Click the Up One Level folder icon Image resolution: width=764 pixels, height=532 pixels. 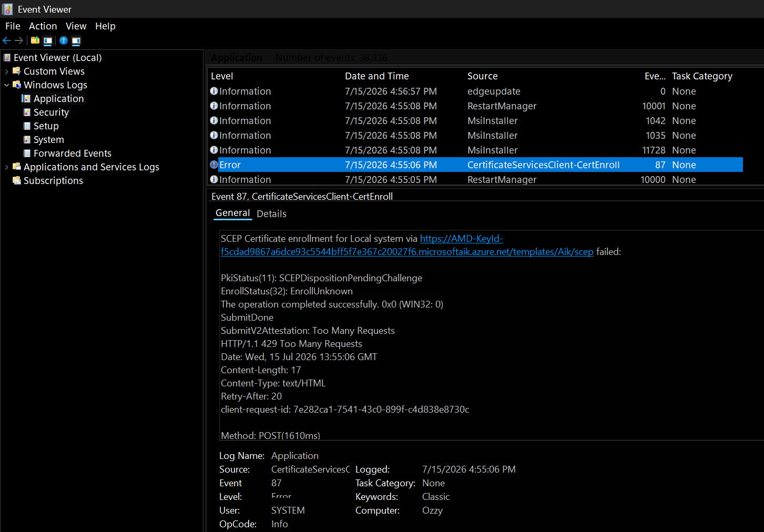(x=35, y=40)
